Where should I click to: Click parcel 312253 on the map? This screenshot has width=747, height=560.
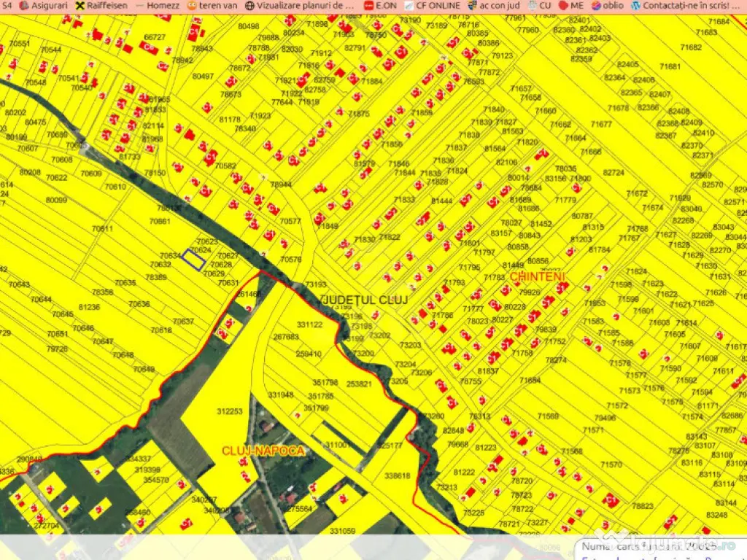click(229, 411)
